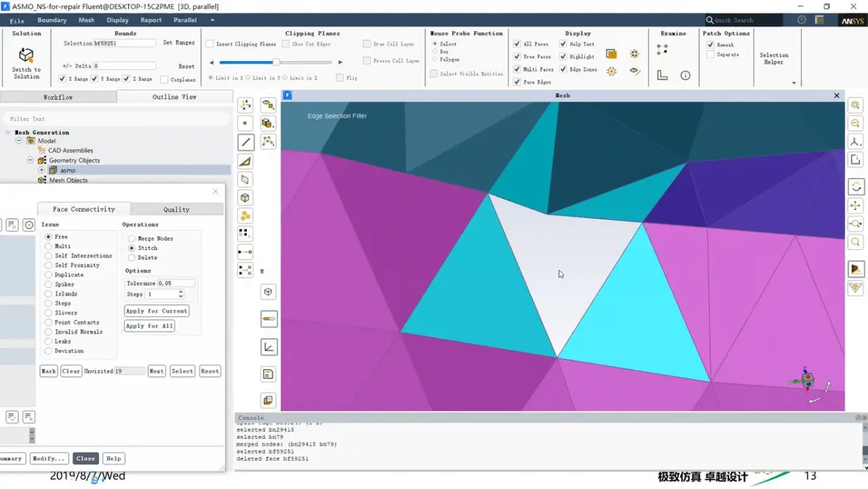Toggle the Multi Faces checkbox
Screen dimensions: 868x489
click(517, 69)
